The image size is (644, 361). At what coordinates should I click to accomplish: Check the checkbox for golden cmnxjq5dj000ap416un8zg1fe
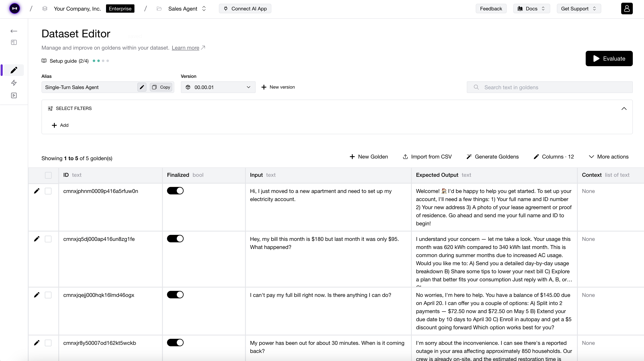(48, 239)
